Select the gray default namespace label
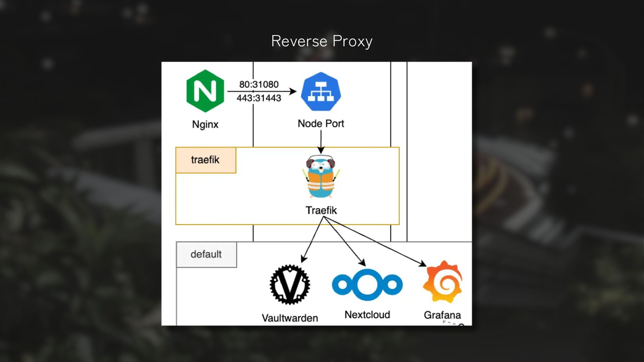The height and width of the screenshot is (362, 644). 206,254
